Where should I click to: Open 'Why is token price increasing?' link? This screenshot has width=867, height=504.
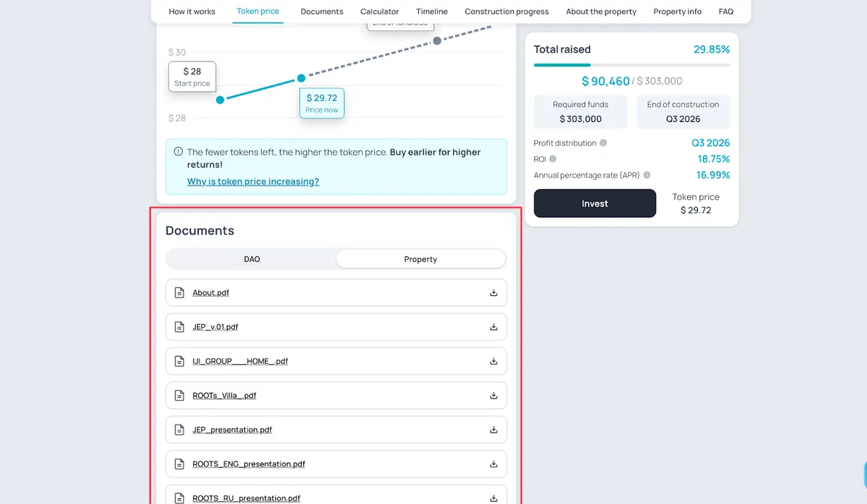click(253, 181)
